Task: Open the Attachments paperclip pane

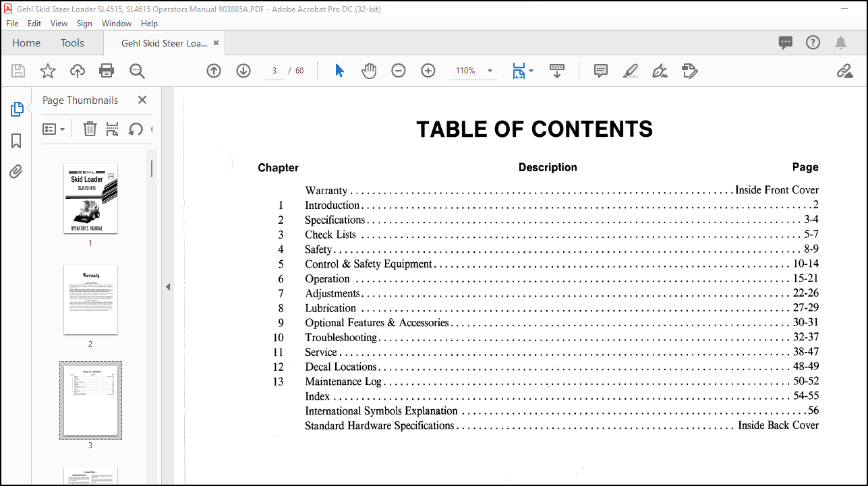Action: click(x=16, y=172)
